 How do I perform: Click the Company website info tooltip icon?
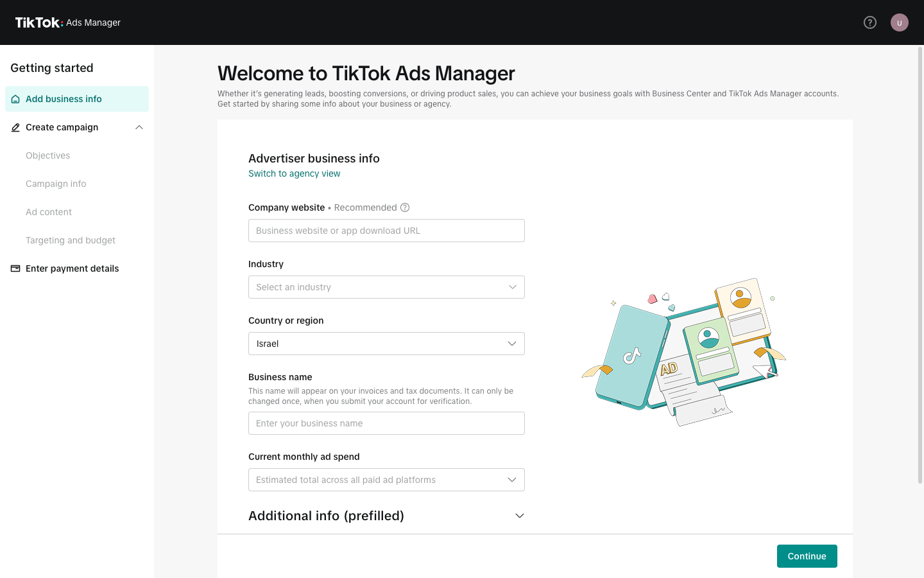pyautogui.click(x=405, y=207)
